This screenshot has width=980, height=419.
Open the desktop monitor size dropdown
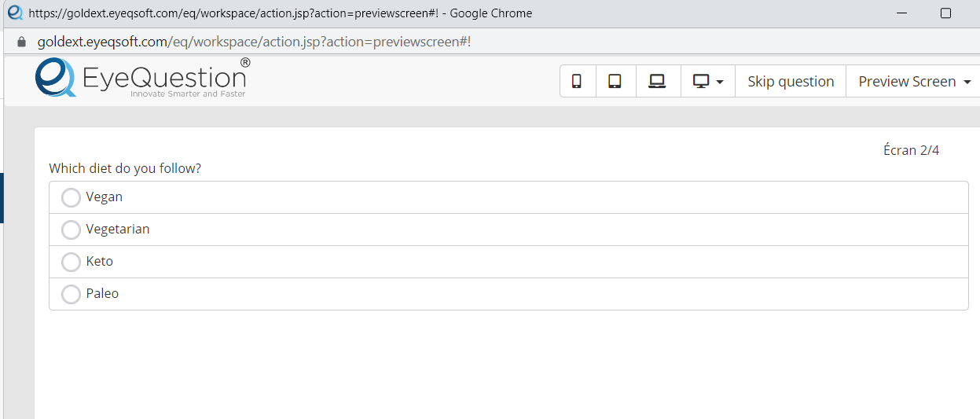tap(707, 81)
